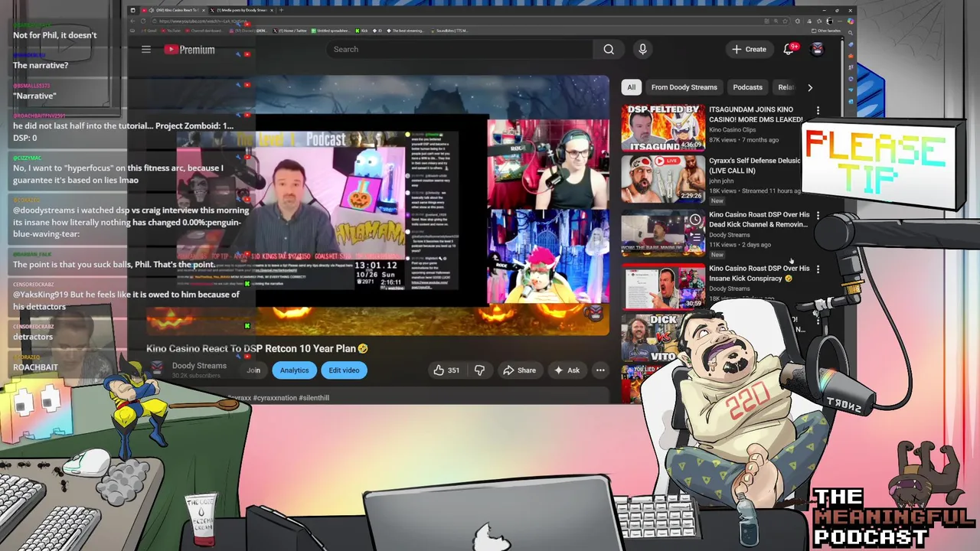Expand the Other favorites folder
980x551 pixels.
(827, 31)
